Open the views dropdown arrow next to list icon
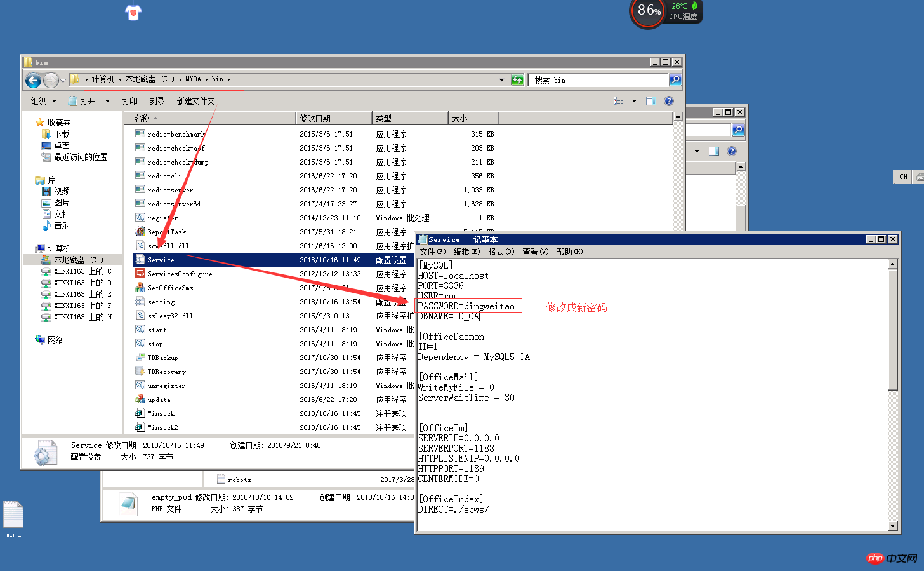This screenshot has width=924, height=571. (633, 100)
